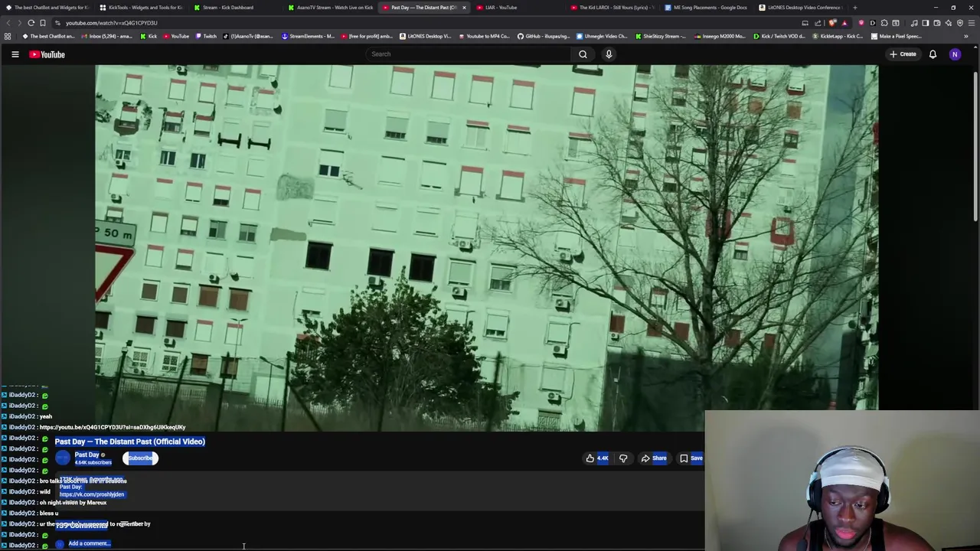Viewport: 980px width, 551px height.
Task: Open browser main hamburger menu
Action: (972, 23)
